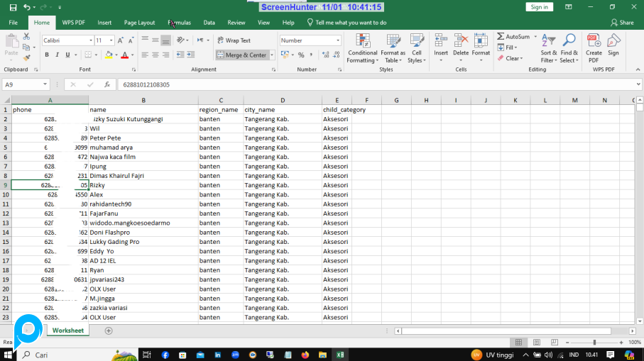
Task: Toggle Bold formatting
Action: [x=47, y=55]
